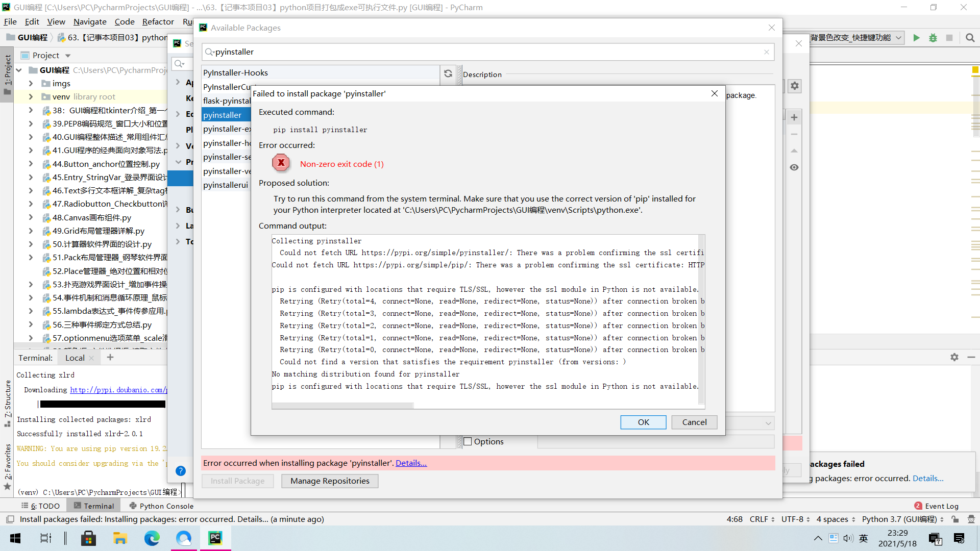980x551 pixels.
Task: Open Microsoft Edge from taskbar
Action: (x=152, y=538)
